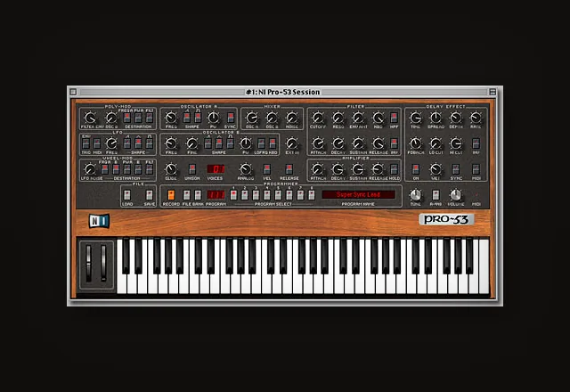Activate the orange Record button
The height and width of the screenshot is (392, 570).
click(171, 195)
